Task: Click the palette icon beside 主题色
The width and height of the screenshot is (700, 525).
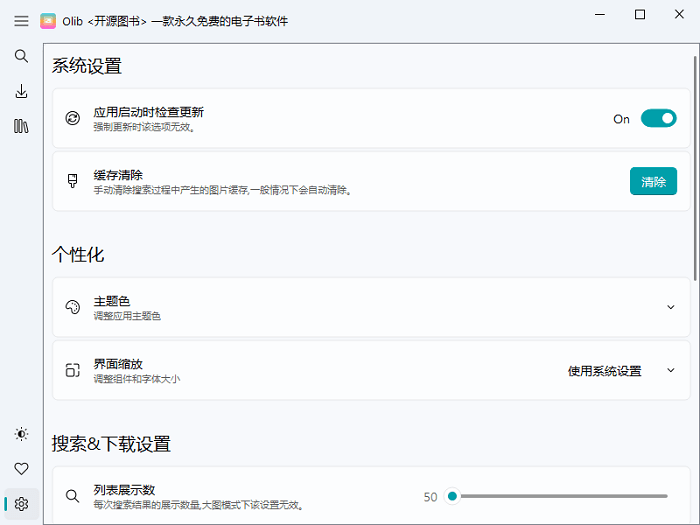Action: [72, 307]
